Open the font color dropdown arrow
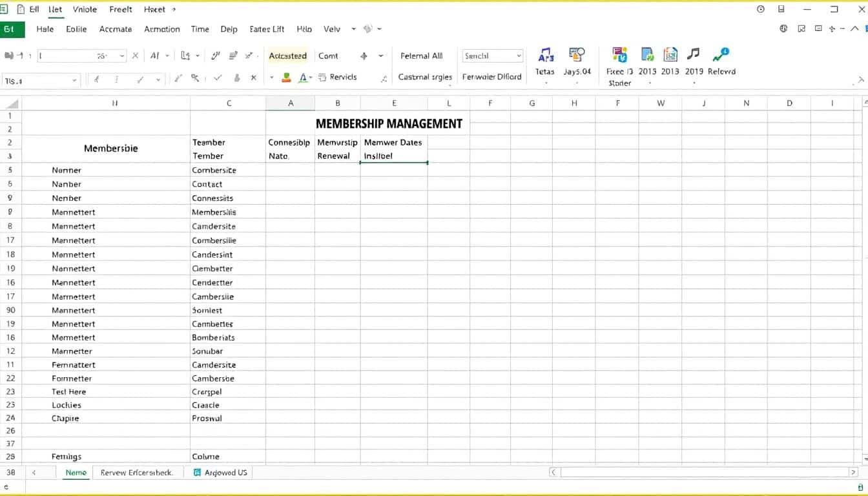868x496 pixels. (x=311, y=77)
